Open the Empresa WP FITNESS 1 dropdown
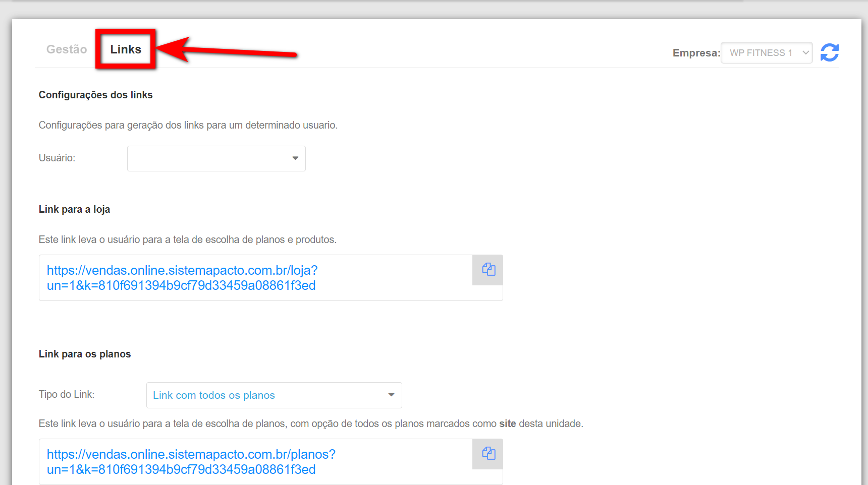Screen dimensions: 868x485 [x=766, y=53]
